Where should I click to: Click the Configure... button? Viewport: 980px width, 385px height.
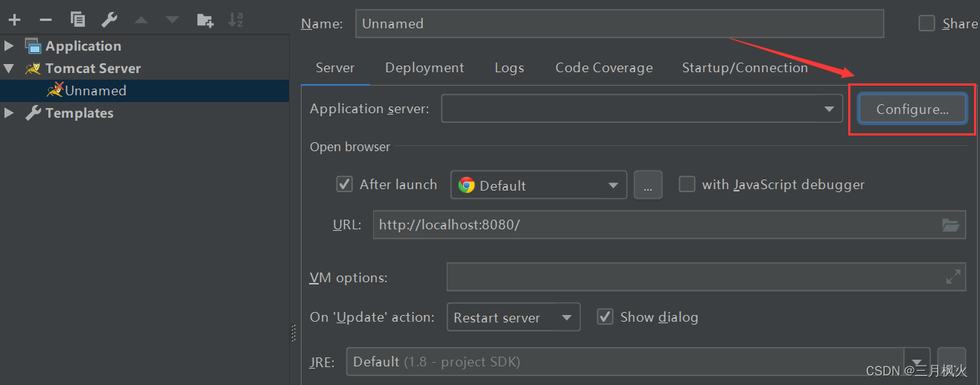[912, 109]
